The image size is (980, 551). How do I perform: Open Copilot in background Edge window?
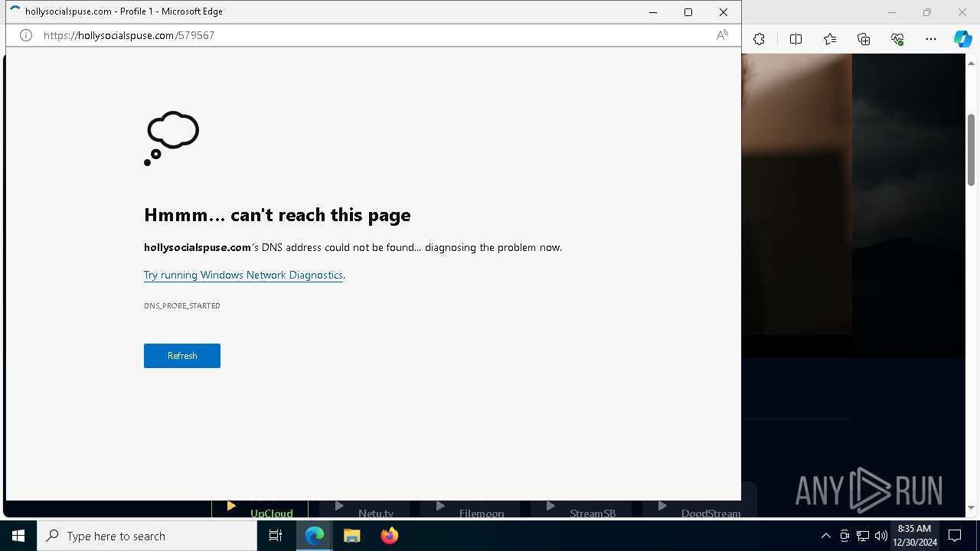tap(962, 39)
